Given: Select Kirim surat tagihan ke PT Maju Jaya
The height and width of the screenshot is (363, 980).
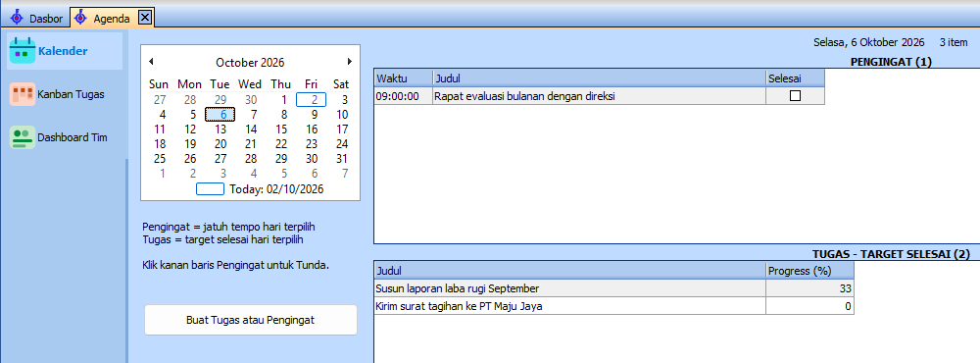Looking at the screenshot, I should [570, 306].
